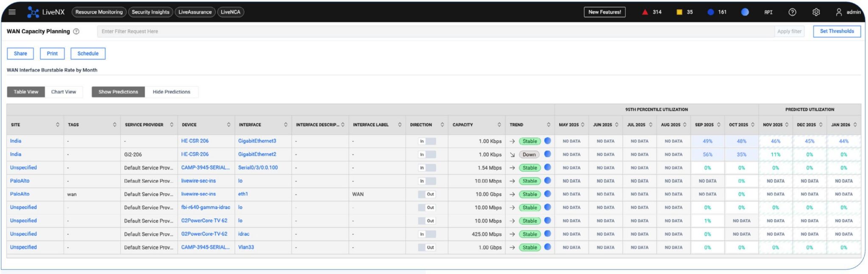Open the help question mark in top bar

(792, 12)
